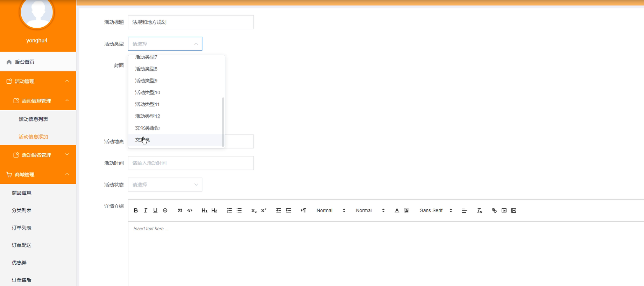Increase the text indent
The width and height of the screenshot is (644, 286).
click(288, 210)
